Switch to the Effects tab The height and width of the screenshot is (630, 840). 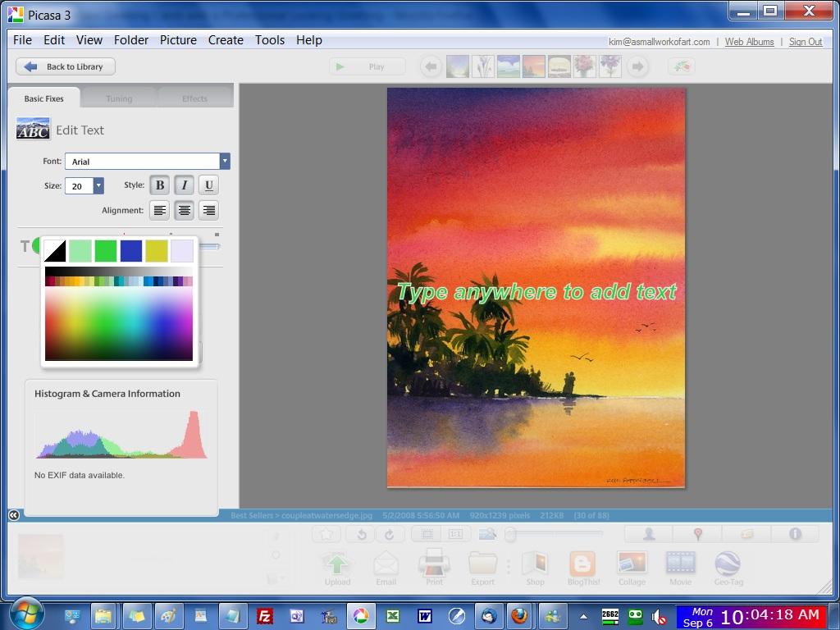(194, 98)
